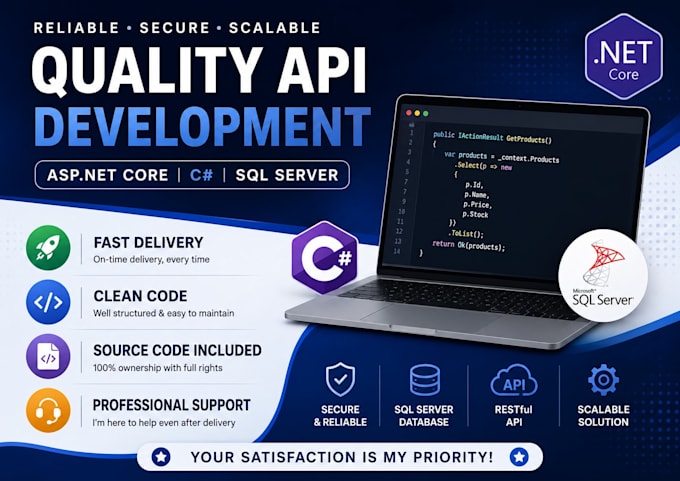Click 'On-time delivery, every time' text
The image size is (680, 481).
click(151, 259)
